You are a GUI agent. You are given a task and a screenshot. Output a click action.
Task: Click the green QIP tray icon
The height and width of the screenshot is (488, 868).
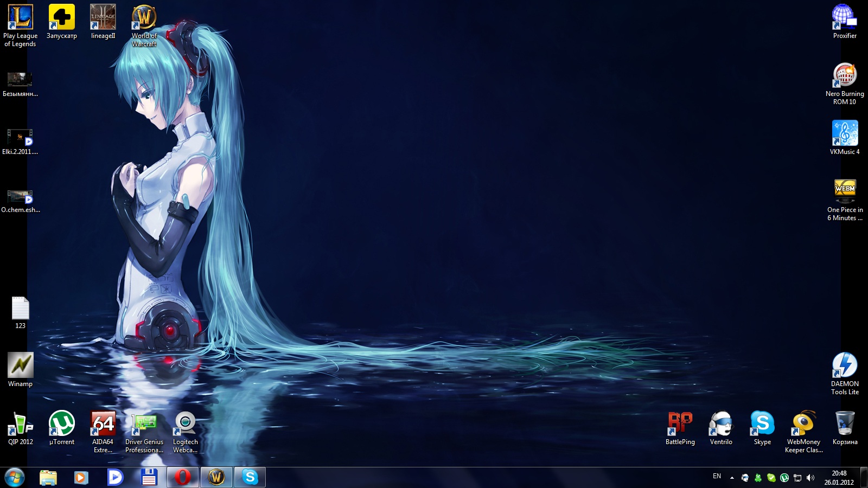click(758, 478)
